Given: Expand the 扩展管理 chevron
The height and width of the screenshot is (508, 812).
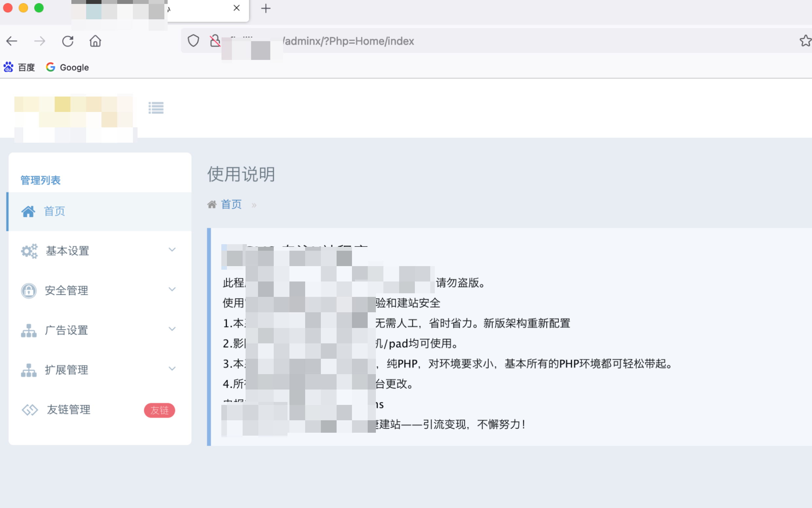Looking at the screenshot, I should point(172,369).
